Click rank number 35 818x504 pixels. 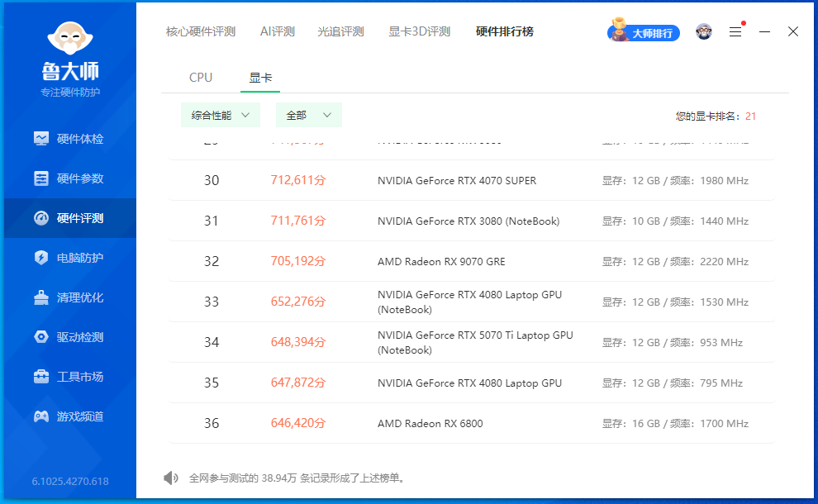212,383
